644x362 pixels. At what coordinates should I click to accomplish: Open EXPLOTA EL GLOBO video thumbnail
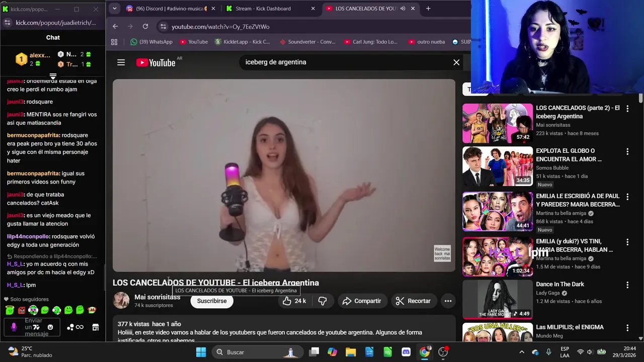pos(498,166)
